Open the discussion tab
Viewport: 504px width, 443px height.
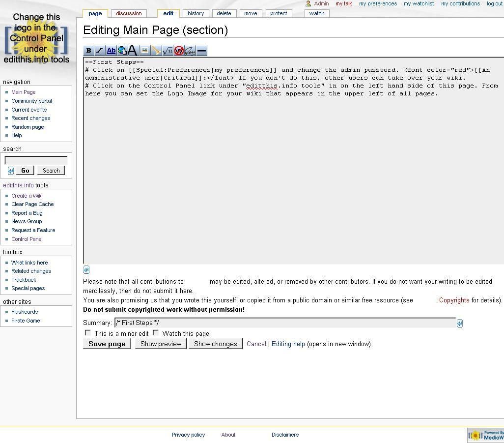[129, 13]
